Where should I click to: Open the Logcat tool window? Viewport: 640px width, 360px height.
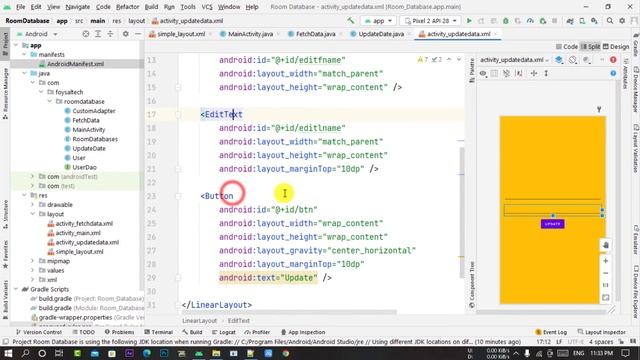pyautogui.click(x=224, y=332)
